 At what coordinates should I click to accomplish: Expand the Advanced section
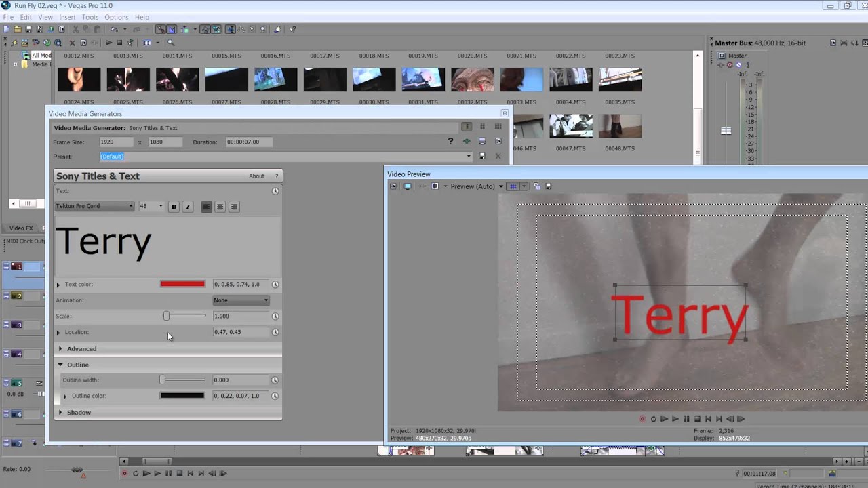60,349
